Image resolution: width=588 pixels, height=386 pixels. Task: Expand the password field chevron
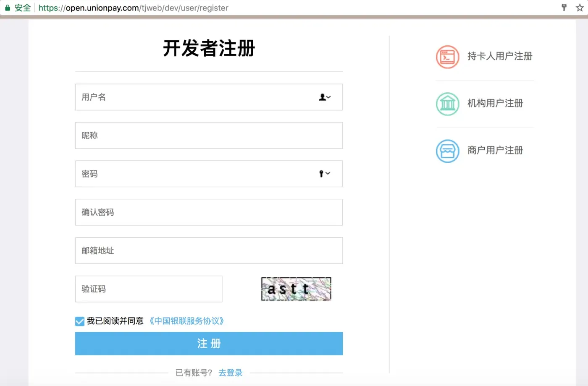pyautogui.click(x=329, y=174)
